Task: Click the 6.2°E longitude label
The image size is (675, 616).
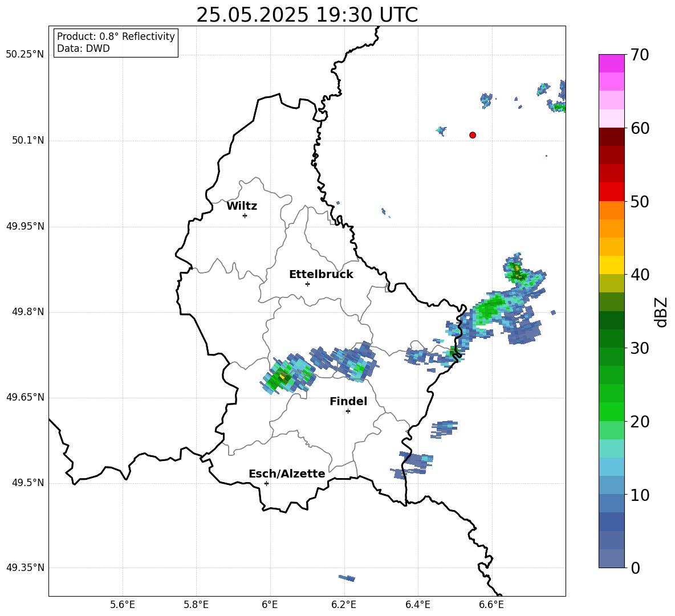Action: (x=344, y=605)
